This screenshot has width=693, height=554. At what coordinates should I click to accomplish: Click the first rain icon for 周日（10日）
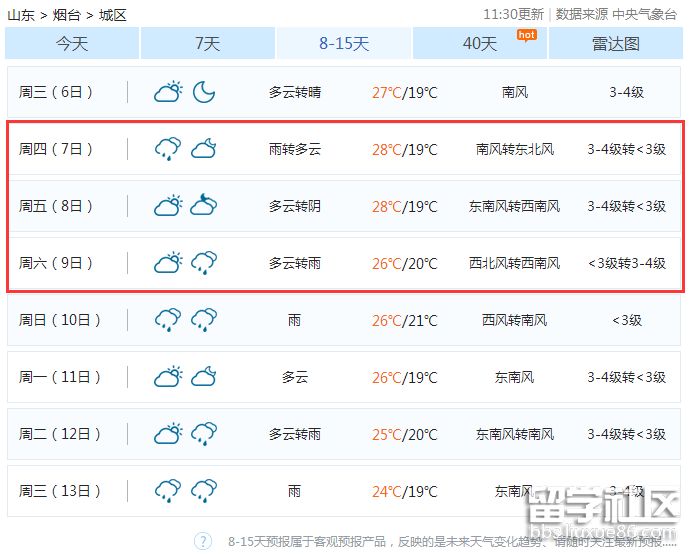click(x=167, y=320)
